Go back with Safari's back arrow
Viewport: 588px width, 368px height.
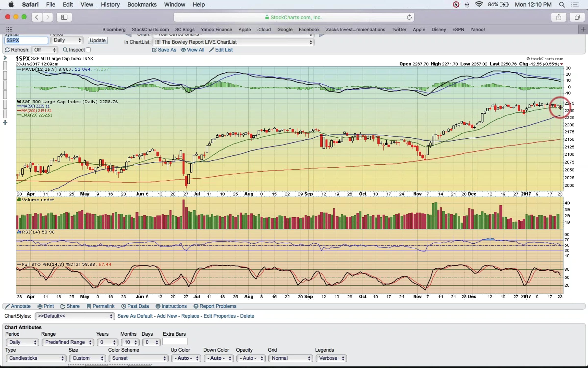(37, 17)
